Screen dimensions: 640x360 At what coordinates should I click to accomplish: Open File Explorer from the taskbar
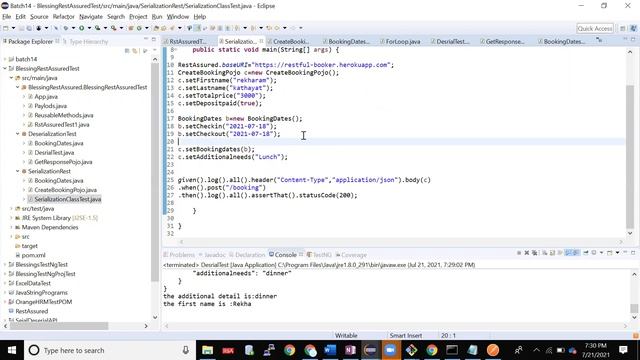click(207, 350)
